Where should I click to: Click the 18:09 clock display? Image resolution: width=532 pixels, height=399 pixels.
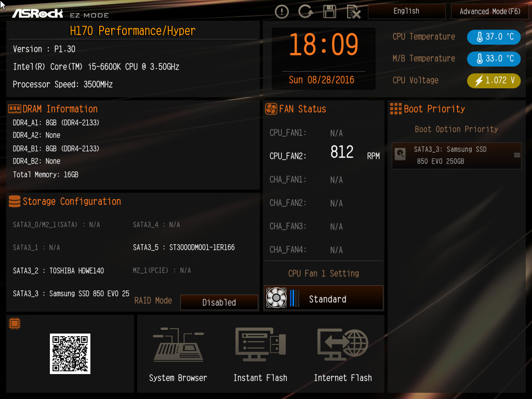(324, 45)
